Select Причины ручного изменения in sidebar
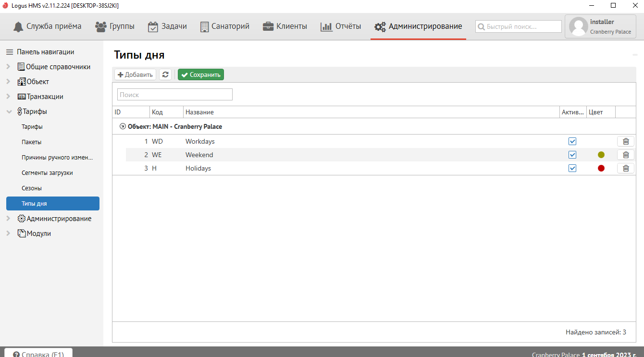The image size is (644, 357). pyautogui.click(x=57, y=158)
